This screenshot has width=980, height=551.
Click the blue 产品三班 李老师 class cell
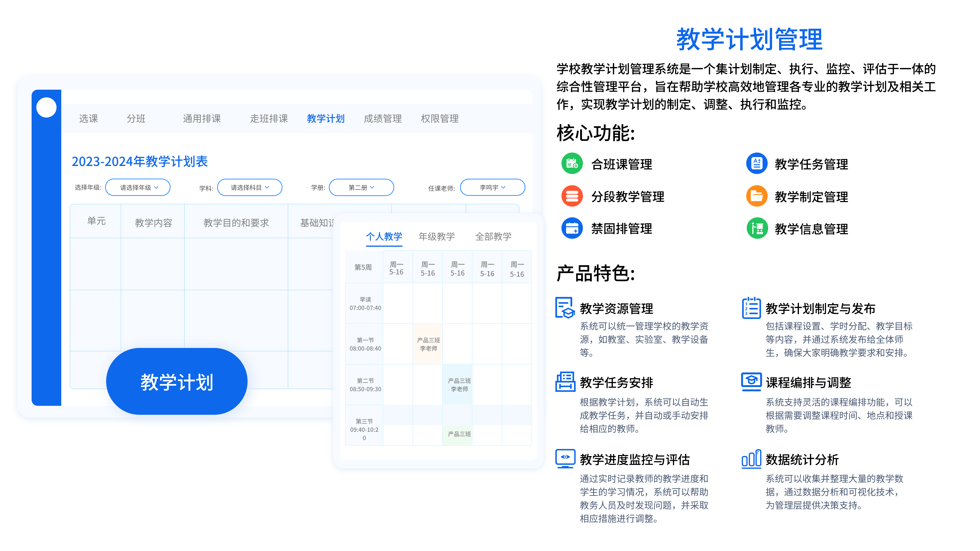click(x=458, y=385)
